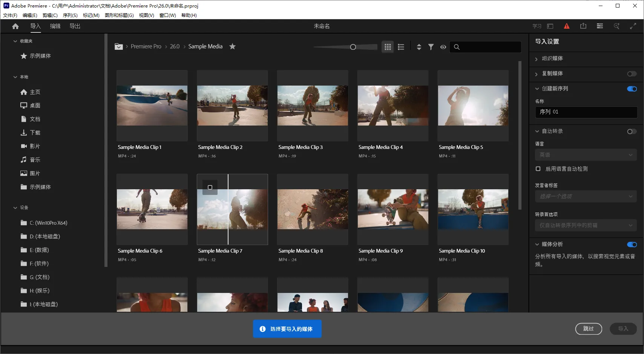Toggle media preview with the eye icon
Viewport: 644px width, 354px height.
(x=443, y=47)
